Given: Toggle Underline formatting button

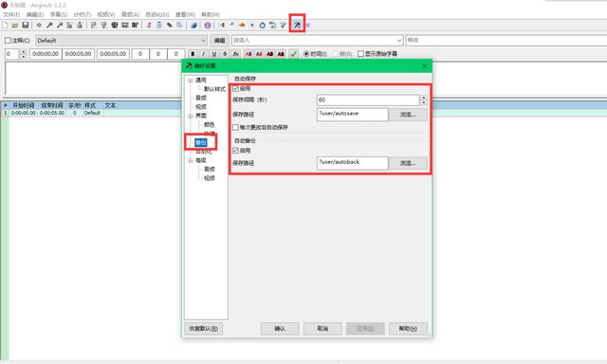Looking at the screenshot, I should tap(213, 54).
